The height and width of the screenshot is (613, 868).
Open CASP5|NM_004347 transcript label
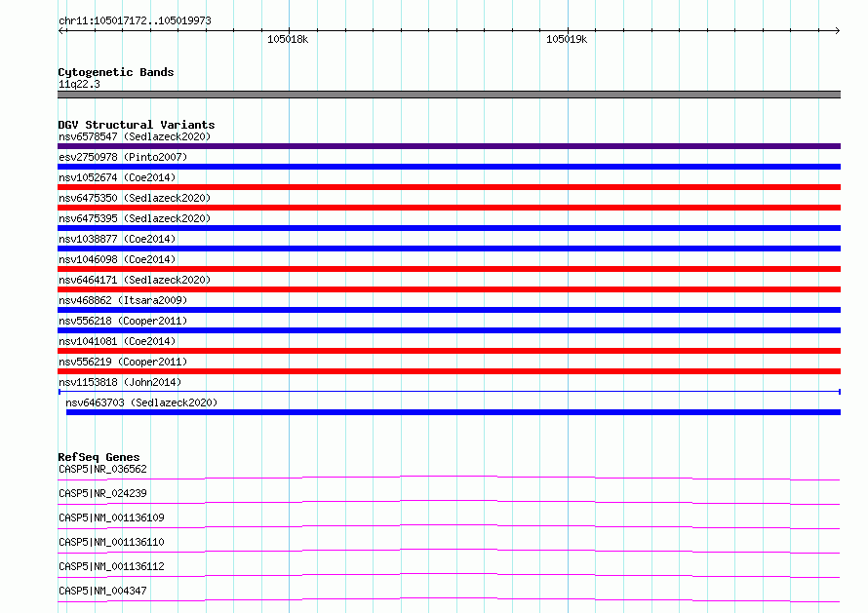102,591
